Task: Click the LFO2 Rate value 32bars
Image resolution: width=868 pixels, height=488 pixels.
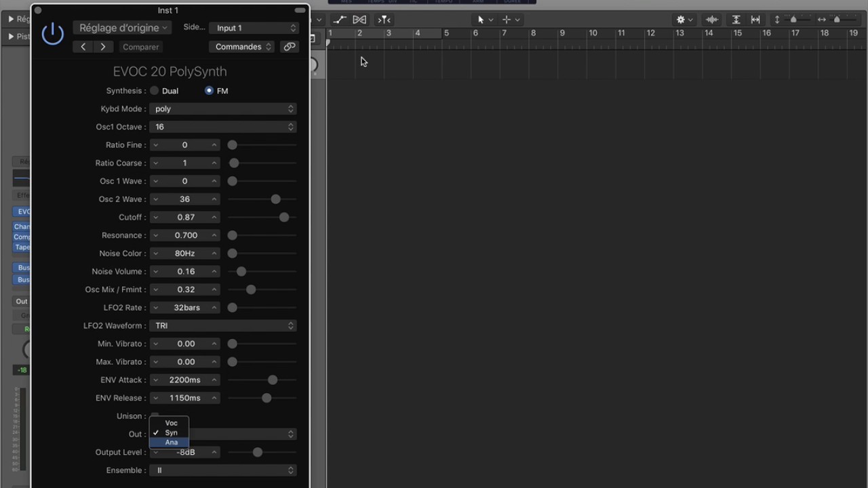Action: (185, 308)
